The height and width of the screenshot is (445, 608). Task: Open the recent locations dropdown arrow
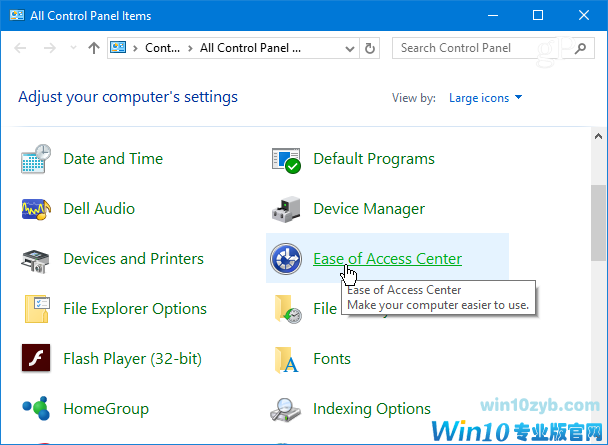point(73,48)
